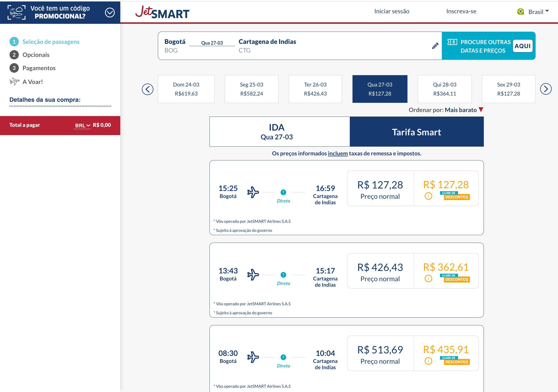The image size is (558, 392).
Task: Click Clube de Descontos badge on 15:25 flight
Action: pyautogui.click(x=455, y=195)
